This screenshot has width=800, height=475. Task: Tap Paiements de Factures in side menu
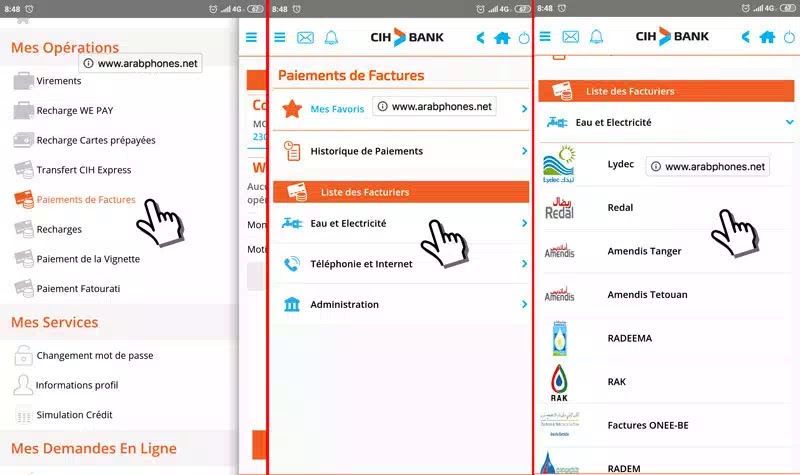pyautogui.click(x=86, y=199)
